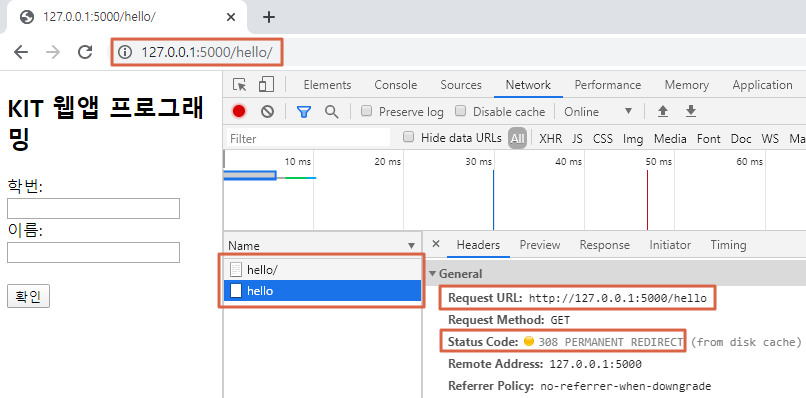
Task: Select the hello request row
Action: pyautogui.click(x=322, y=291)
